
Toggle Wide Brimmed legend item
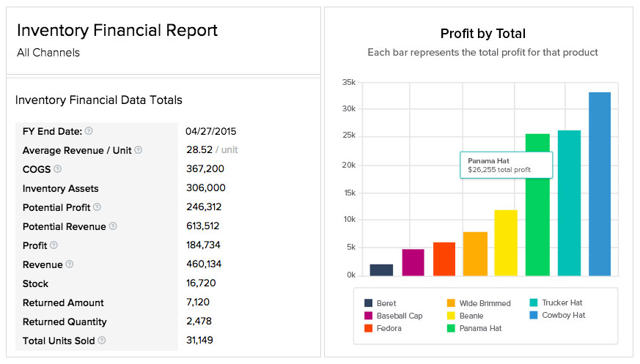click(x=484, y=302)
